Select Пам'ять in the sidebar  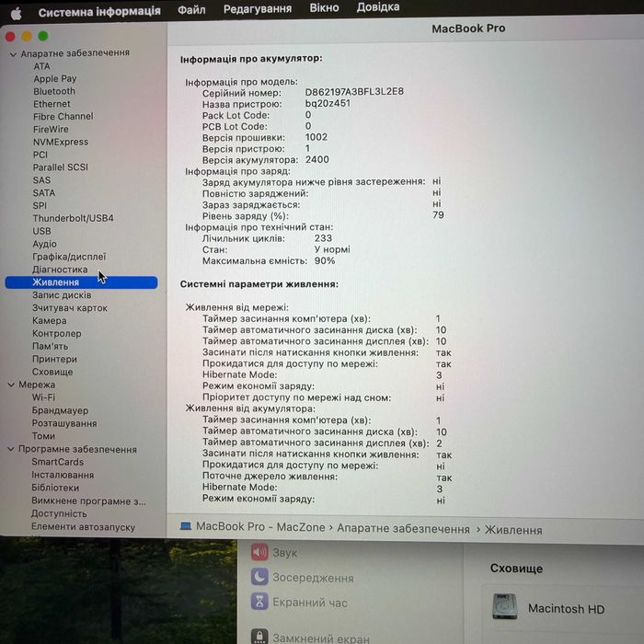pyautogui.click(x=50, y=346)
